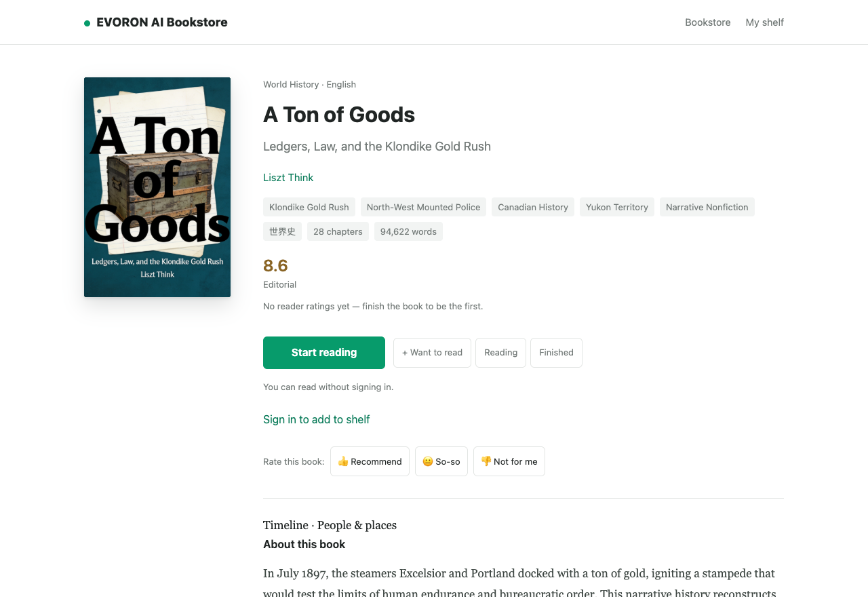Click the Start reading button

pos(324,353)
